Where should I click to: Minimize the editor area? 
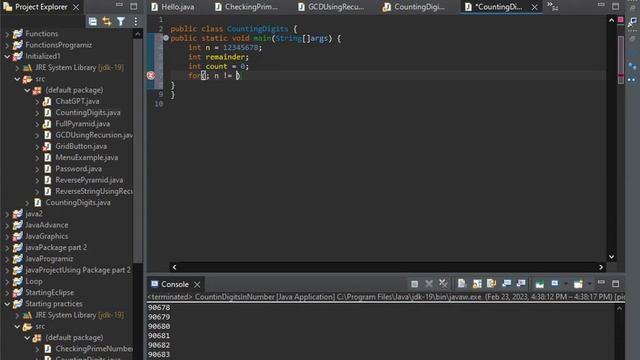pyautogui.click(x=601, y=5)
